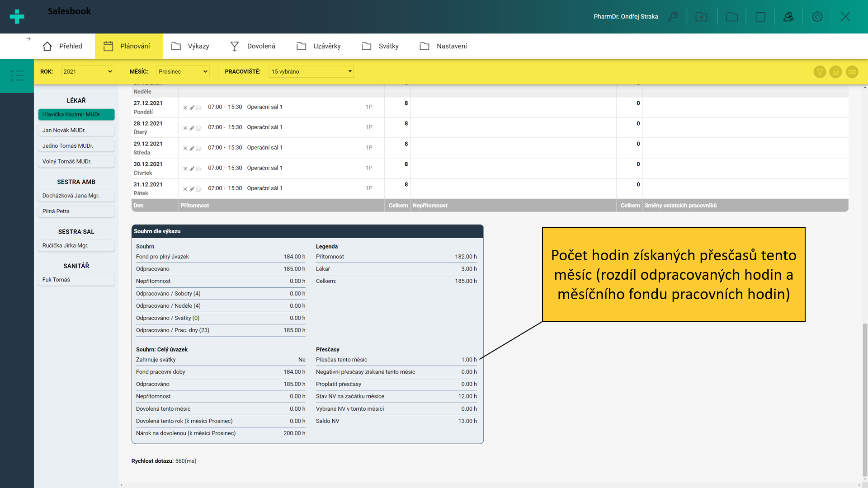Open the Měsíc month dropdown
Screen dimensions: 868x488
click(183, 71)
